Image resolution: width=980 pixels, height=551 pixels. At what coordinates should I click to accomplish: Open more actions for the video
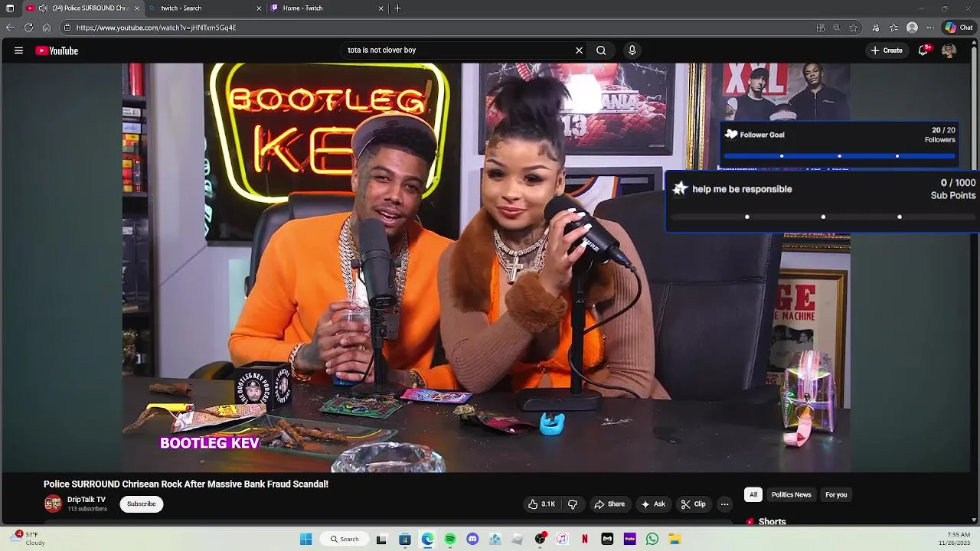(x=724, y=504)
